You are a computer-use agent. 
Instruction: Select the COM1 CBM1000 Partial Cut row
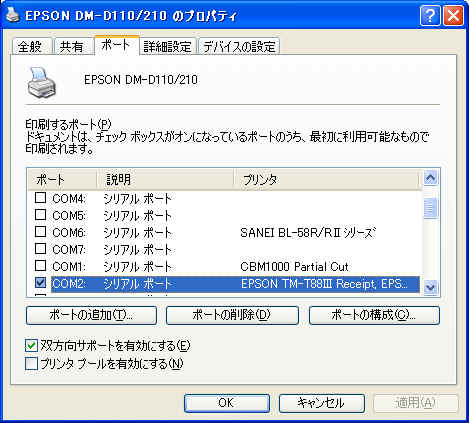227,266
